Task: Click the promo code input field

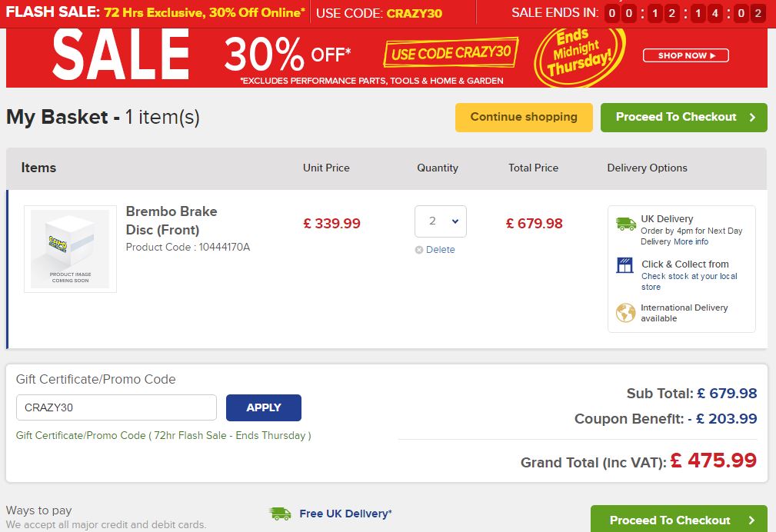Action: (116, 407)
